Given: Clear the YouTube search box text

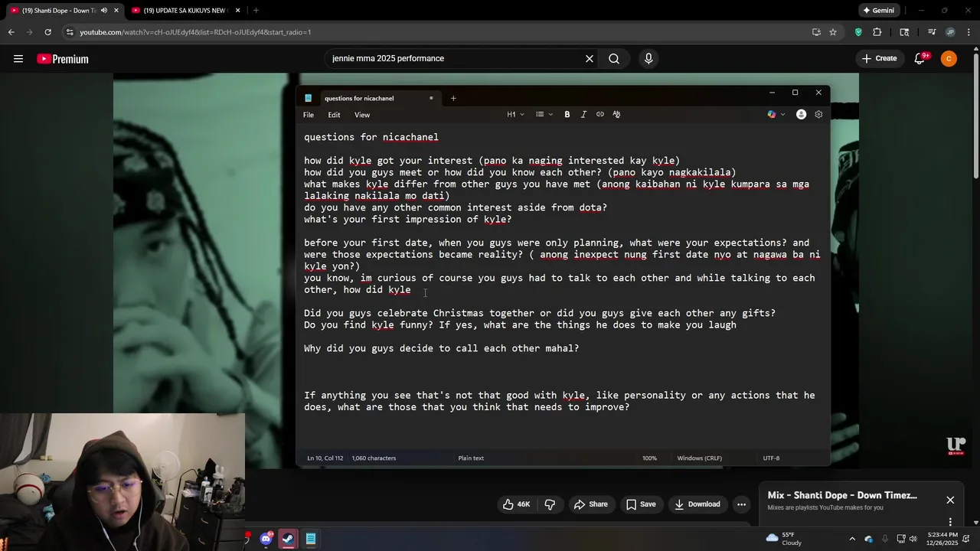Looking at the screenshot, I should click(590, 58).
